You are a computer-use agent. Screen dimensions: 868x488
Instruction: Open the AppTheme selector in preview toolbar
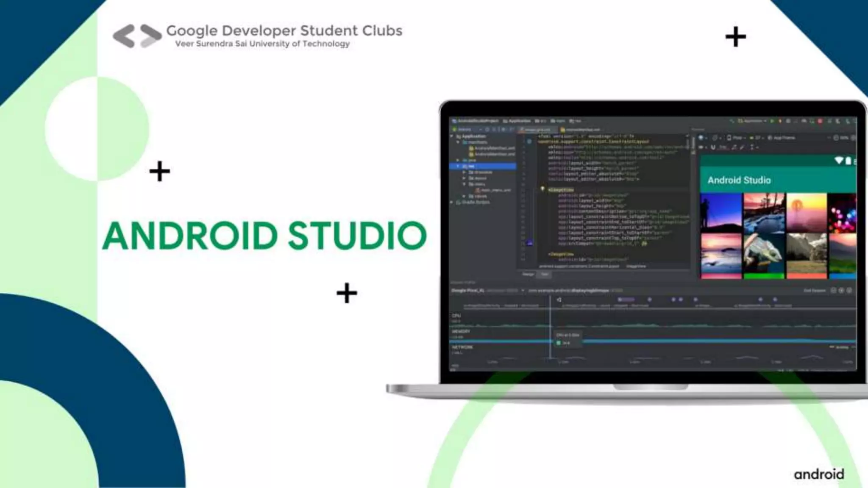781,138
